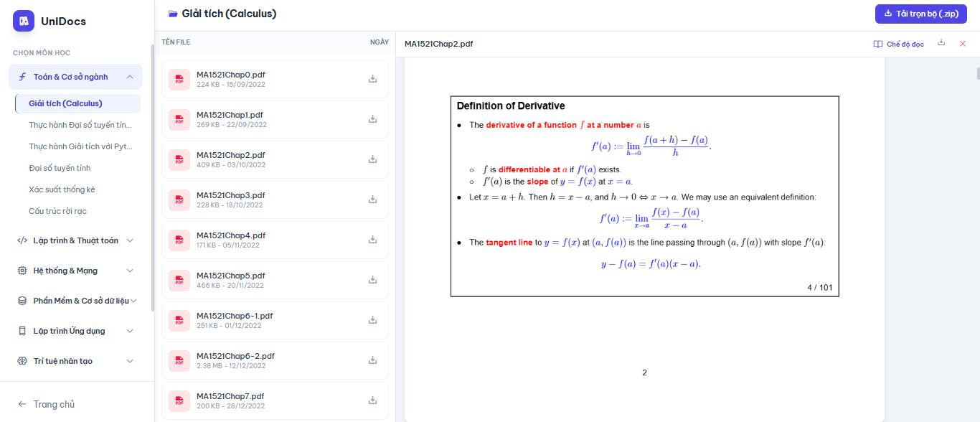Click the PDF icon of MA1521Chap4.pdf
The width and height of the screenshot is (980, 422).
(x=179, y=240)
